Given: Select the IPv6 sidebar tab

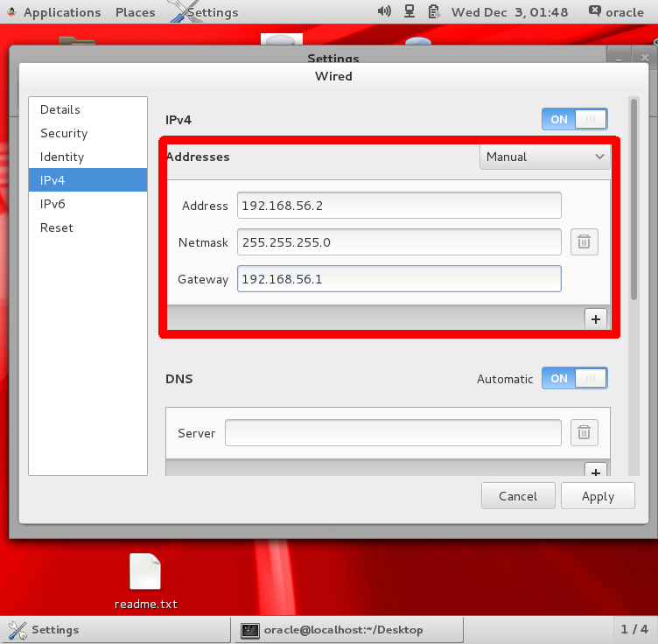Looking at the screenshot, I should pyautogui.click(x=87, y=204).
